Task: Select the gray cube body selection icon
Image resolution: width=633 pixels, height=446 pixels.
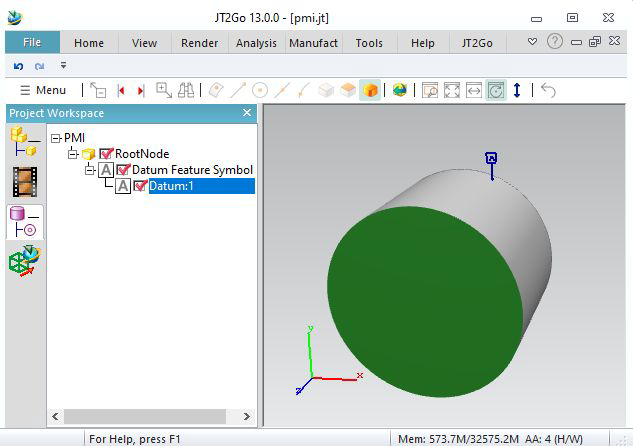Action: coord(326,90)
